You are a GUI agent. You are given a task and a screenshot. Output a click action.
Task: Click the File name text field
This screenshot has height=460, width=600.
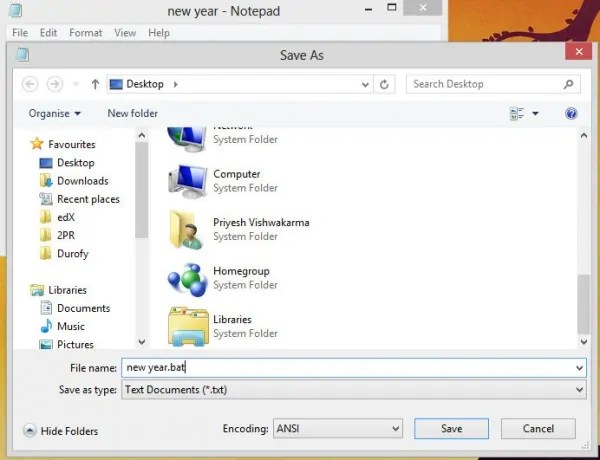point(348,368)
